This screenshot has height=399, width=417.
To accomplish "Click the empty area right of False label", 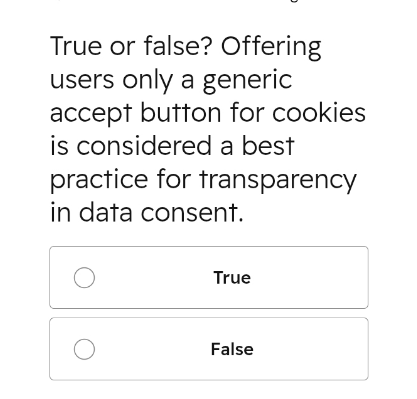I will (x=310, y=349).
